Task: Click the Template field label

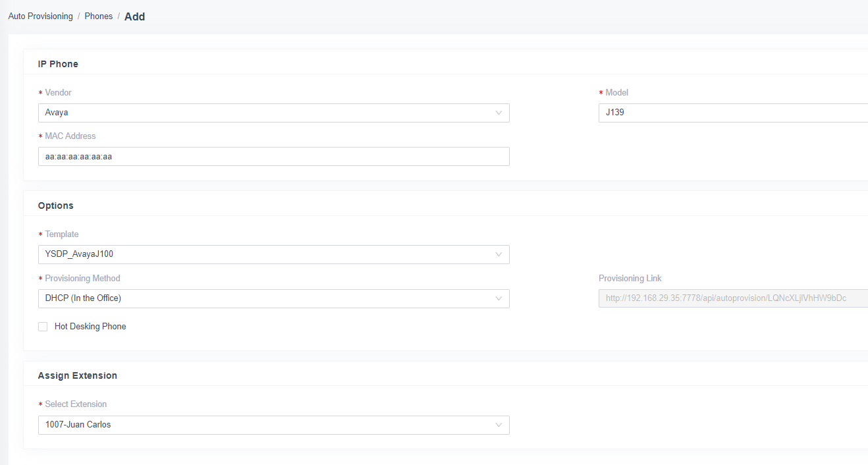Action: tap(62, 234)
